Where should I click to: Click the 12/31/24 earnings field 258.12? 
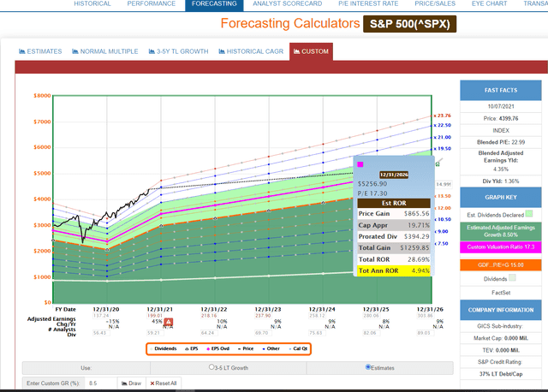point(317,316)
